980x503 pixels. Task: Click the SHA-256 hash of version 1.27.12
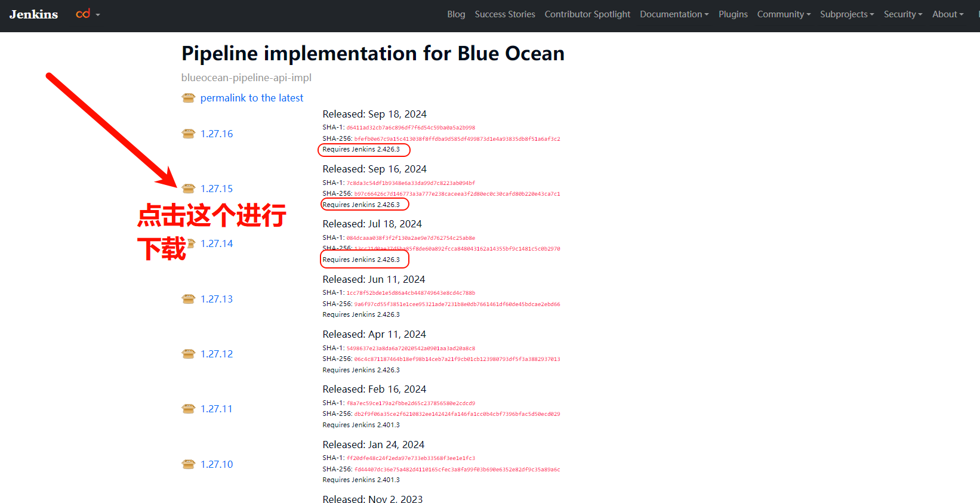[457, 359]
